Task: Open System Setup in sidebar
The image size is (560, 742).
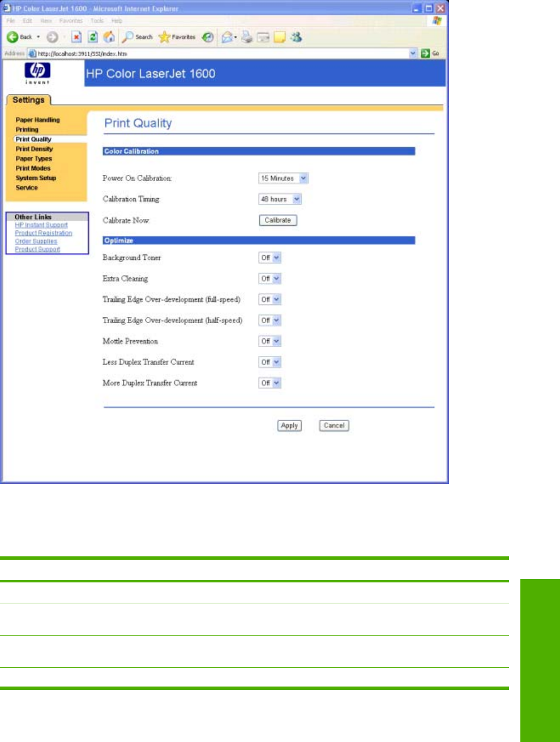Action: [36, 178]
